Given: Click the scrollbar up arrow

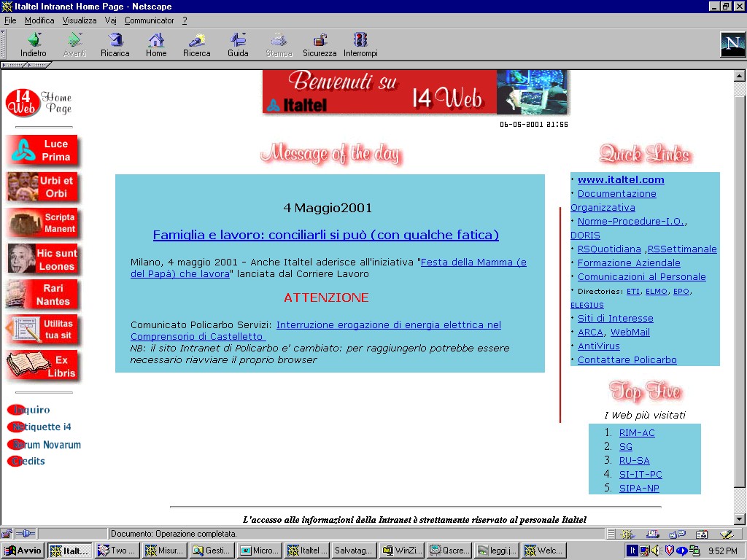Looking at the screenshot, I should click(740, 76).
